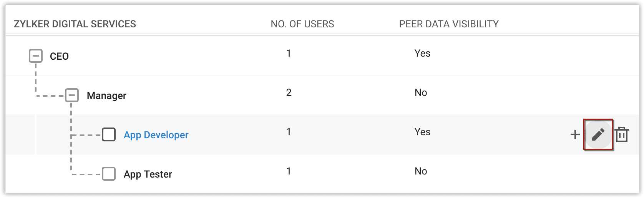Click Manager's user count of 2
Image resolution: width=644 pixels, height=198 pixels.
click(x=289, y=92)
